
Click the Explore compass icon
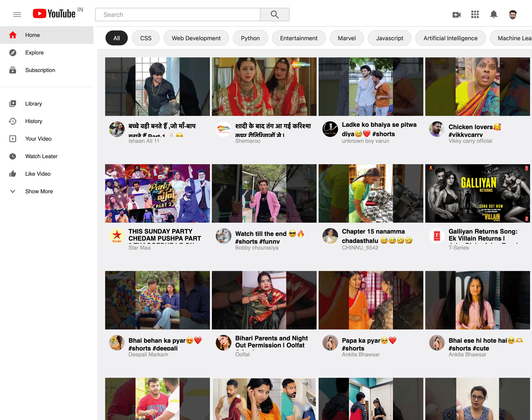pyautogui.click(x=13, y=53)
